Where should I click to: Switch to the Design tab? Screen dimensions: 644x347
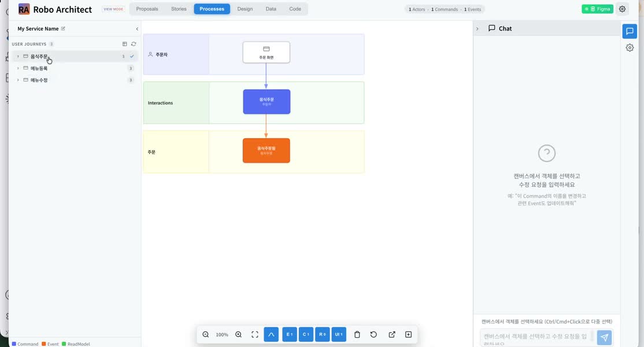245,9
